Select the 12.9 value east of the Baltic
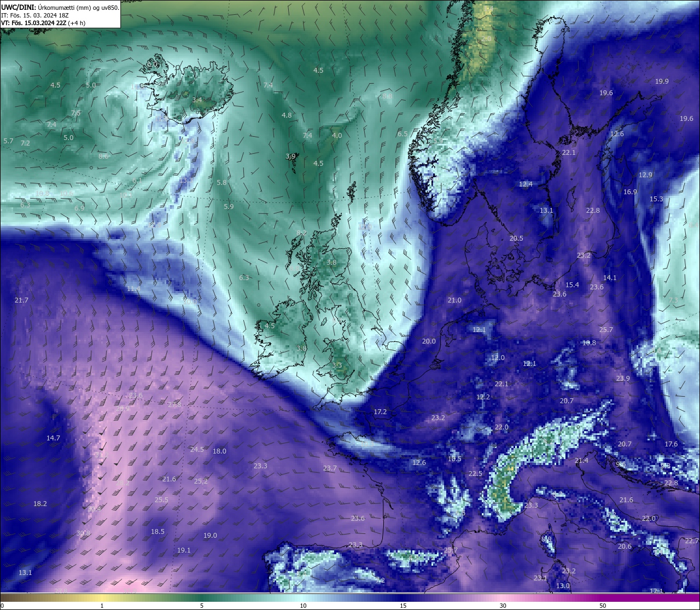The image size is (700, 610). coord(645,175)
